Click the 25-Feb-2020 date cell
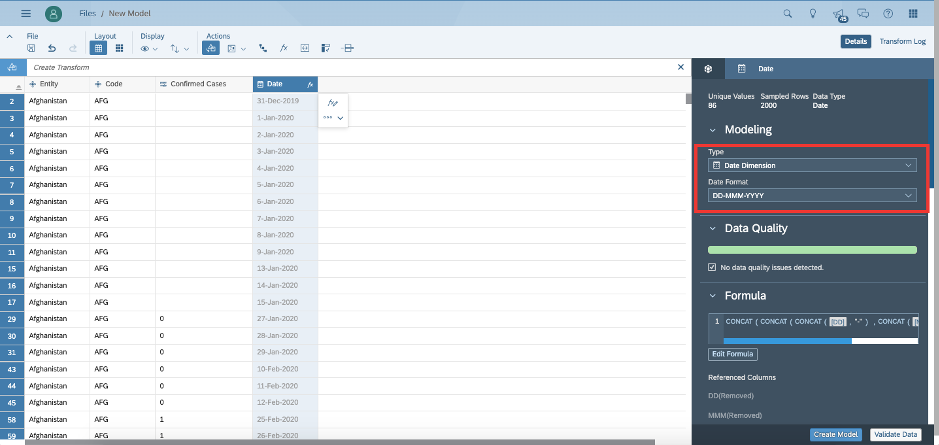This screenshot has height=445, width=939. [x=285, y=419]
